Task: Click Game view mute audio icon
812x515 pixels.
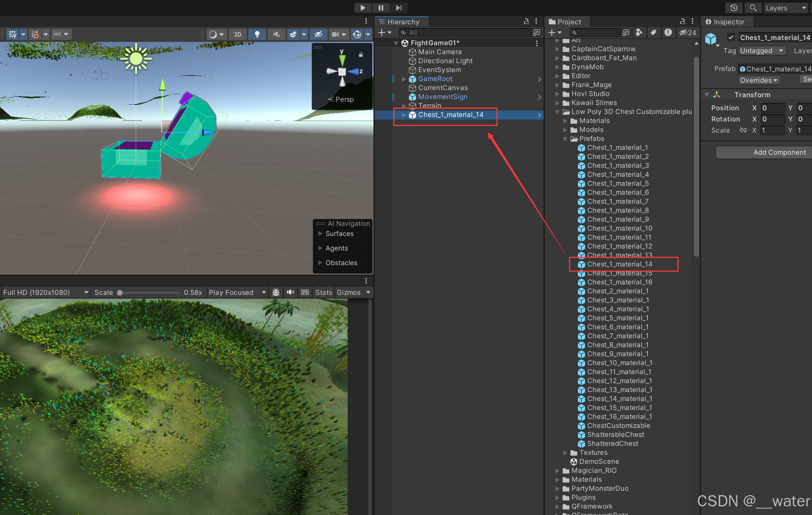Action: [x=290, y=292]
